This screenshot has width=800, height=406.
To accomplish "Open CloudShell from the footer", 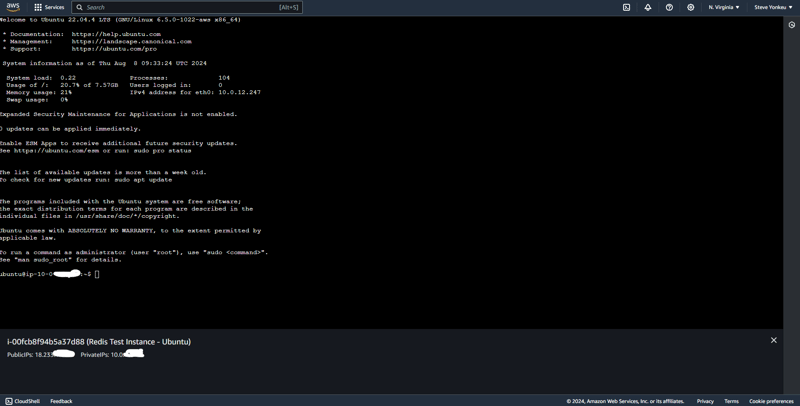I will pyautogui.click(x=22, y=401).
